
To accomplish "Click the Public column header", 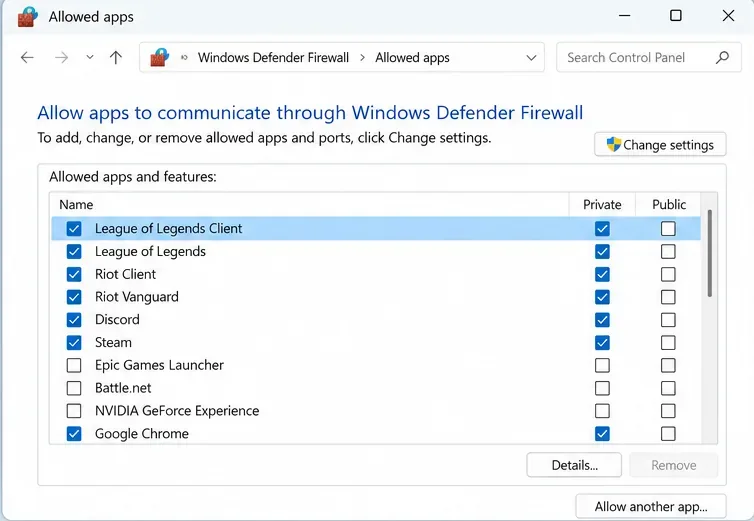I will pos(668,204).
